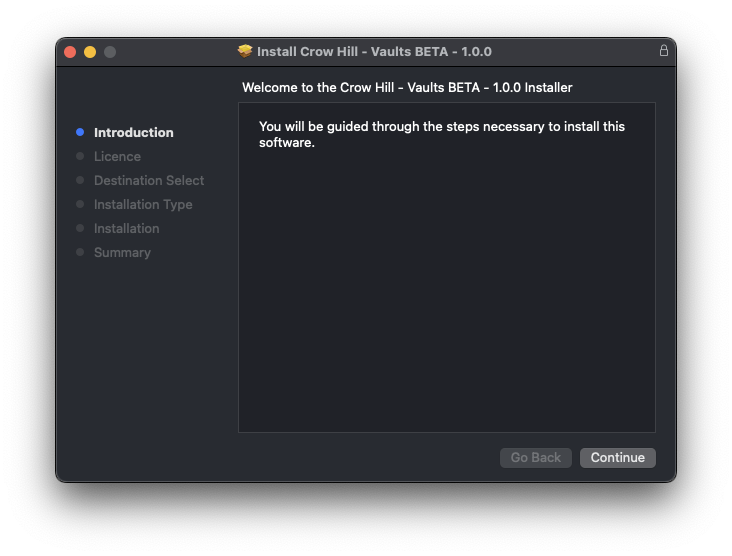Click the Welcome to the Crow Hill heading
This screenshot has height=556, width=732.
407,88
